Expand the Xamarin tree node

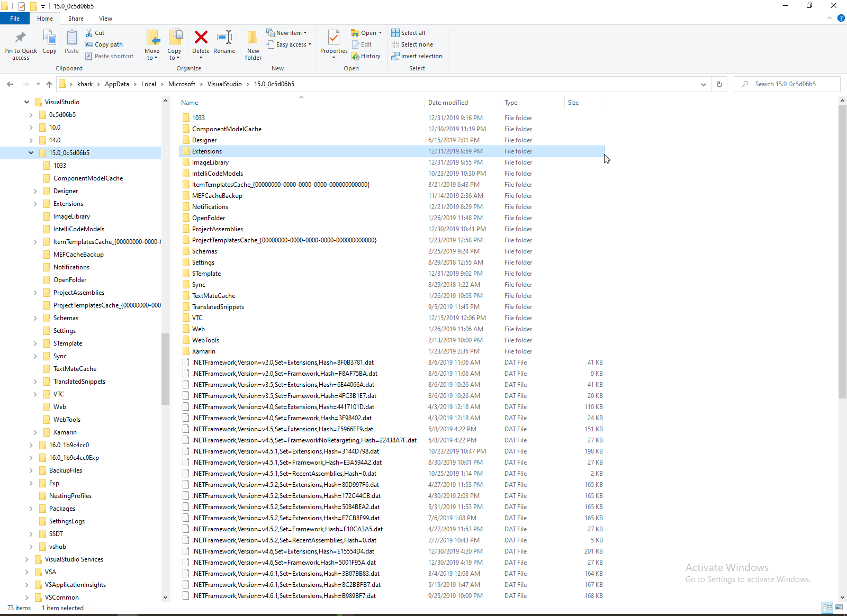coord(35,432)
